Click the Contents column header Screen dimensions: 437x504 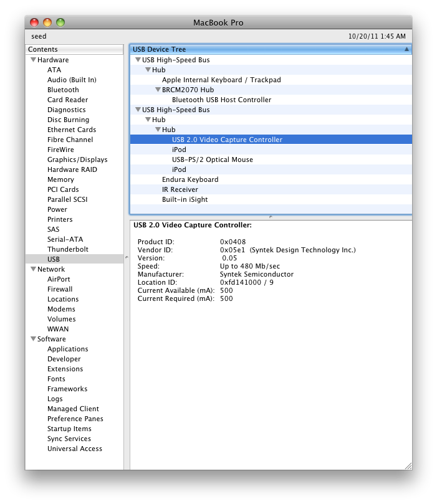click(x=74, y=49)
